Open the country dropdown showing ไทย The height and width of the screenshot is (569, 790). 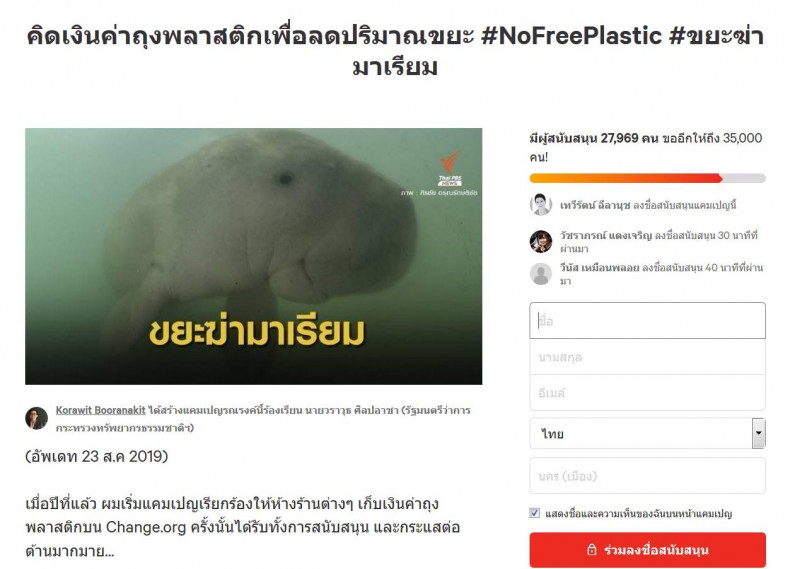tap(647, 433)
